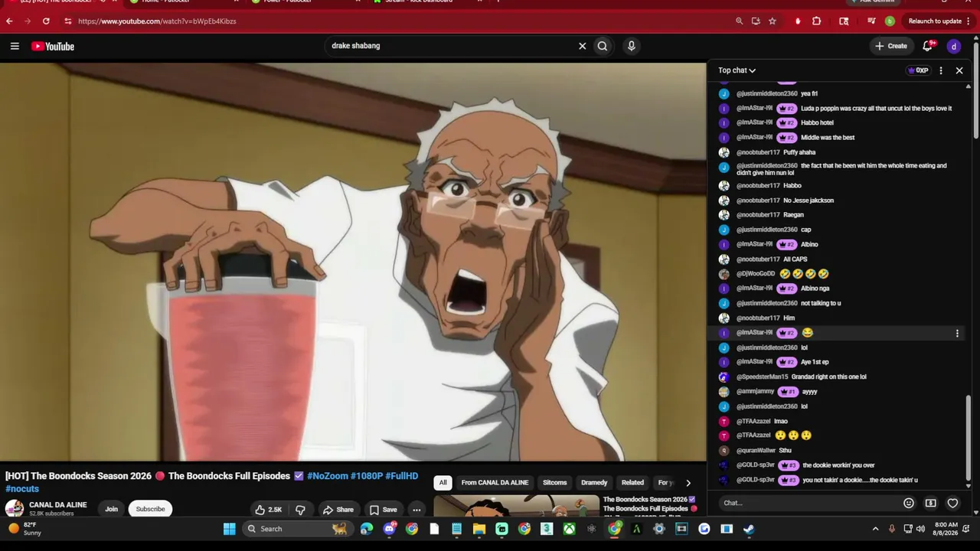Show the weather widget on the taskbar

point(27,529)
